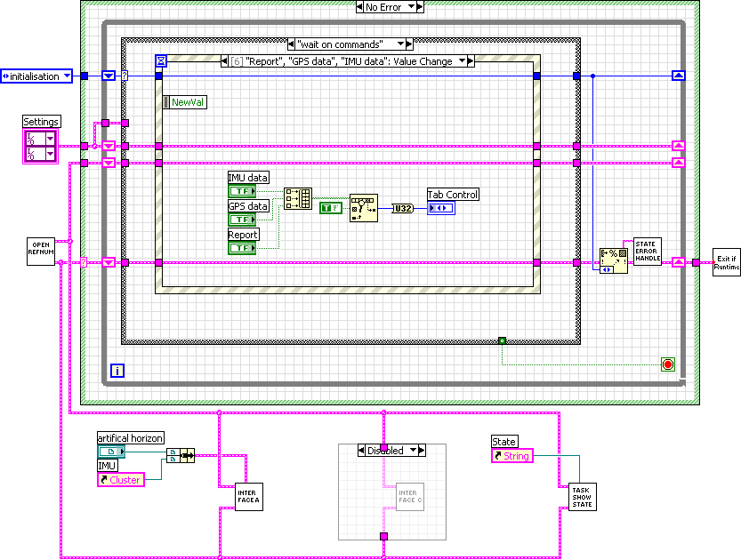Image resolution: width=741 pixels, height=560 pixels.
Task: Go to previous event case arrow
Action: (224, 61)
